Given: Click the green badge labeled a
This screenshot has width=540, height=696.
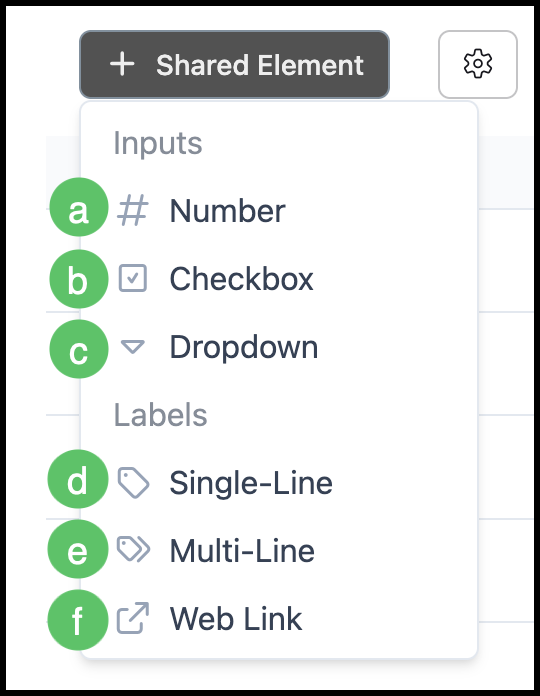Looking at the screenshot, I should [79, 207].
